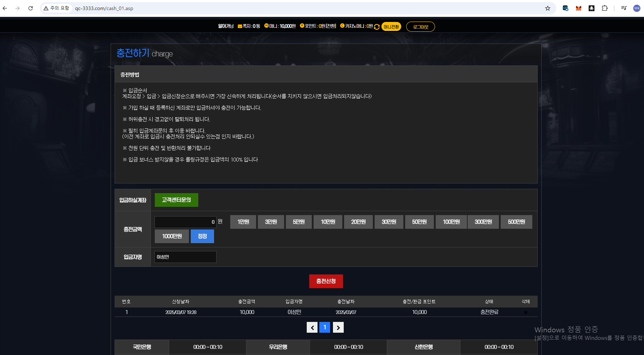The height and width of the screenshot is (355, 644).
Task: Open the MetaMask fox extension
Action: click(578, 8)
